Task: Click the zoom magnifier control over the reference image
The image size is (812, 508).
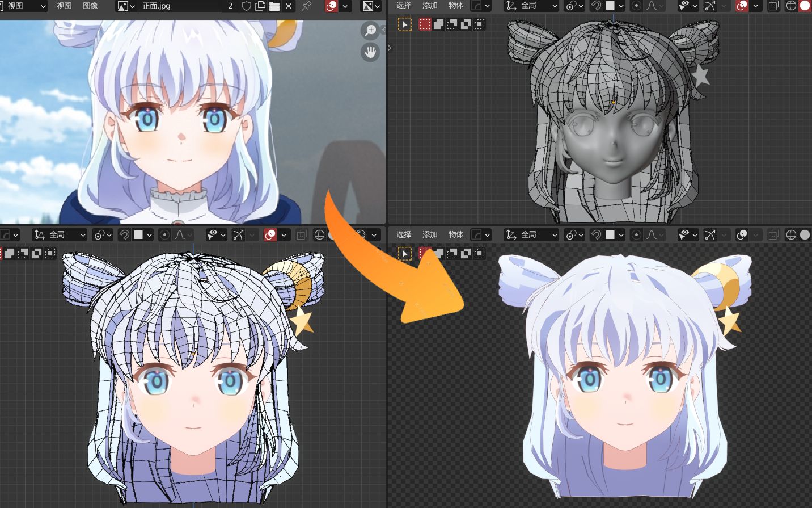Action: point(370,31)
